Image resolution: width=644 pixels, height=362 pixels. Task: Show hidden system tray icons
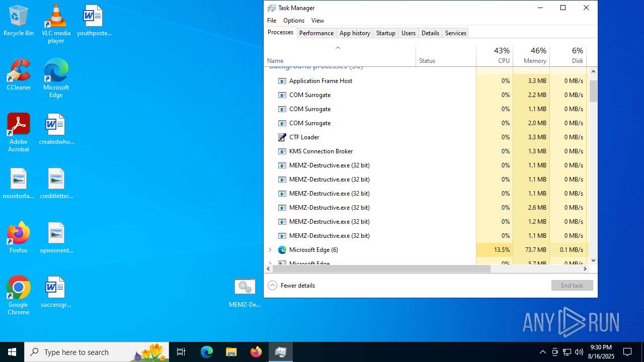542,352
